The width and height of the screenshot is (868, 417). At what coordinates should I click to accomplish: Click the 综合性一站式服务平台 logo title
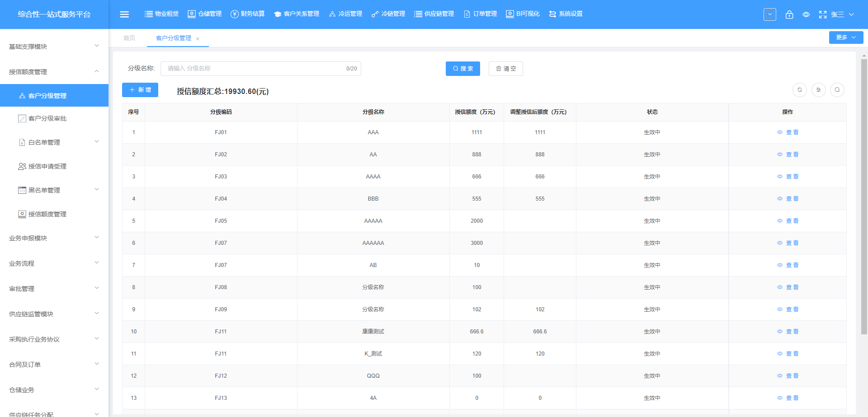pyautogui.click(x=54, y=14)
